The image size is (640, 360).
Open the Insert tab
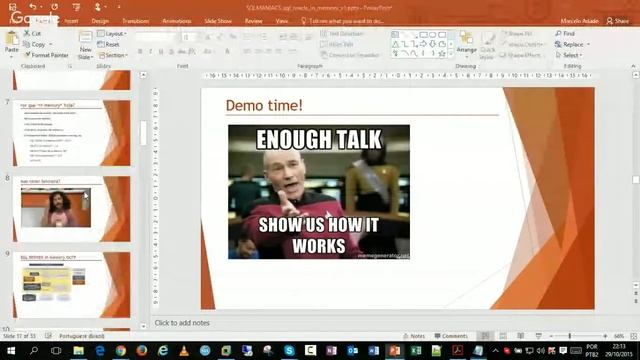tap(71, 21)
